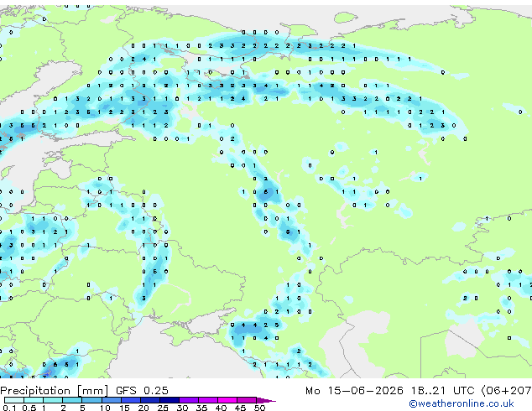
Task: Select the 1 to 2 mm legend swatch
Action: tap(53, 400)
